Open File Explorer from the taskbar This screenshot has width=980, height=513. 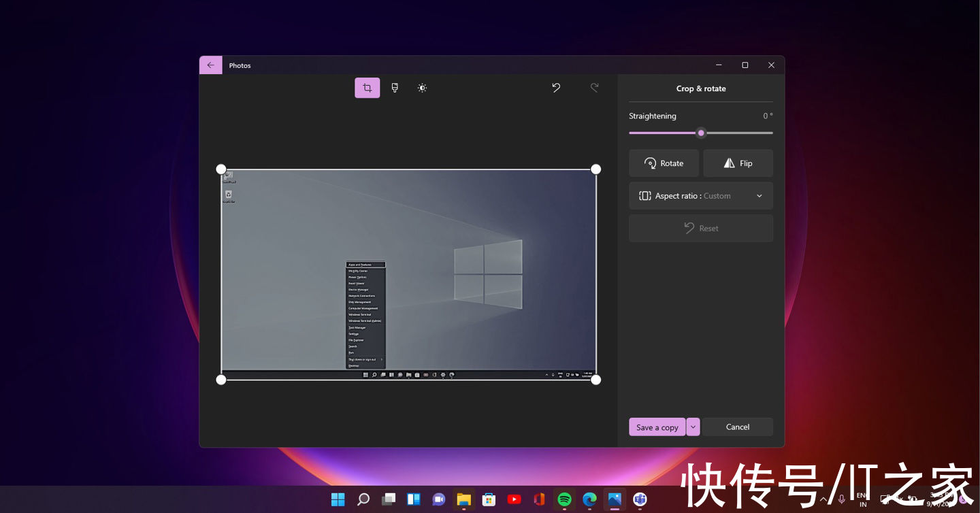tap(464, 500)
